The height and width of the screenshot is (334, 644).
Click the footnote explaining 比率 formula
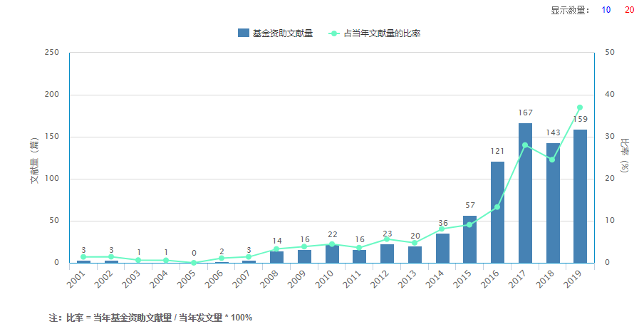pos(150,318)
